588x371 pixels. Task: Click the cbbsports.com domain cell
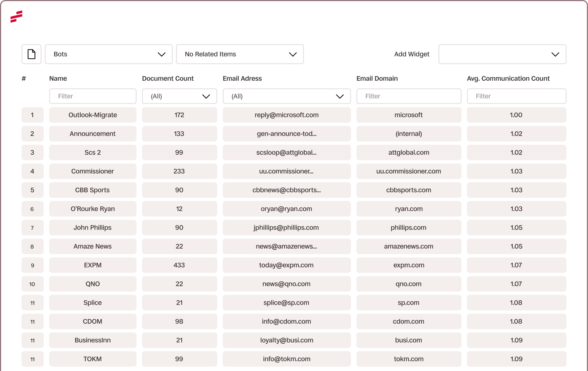pos(409,190)
